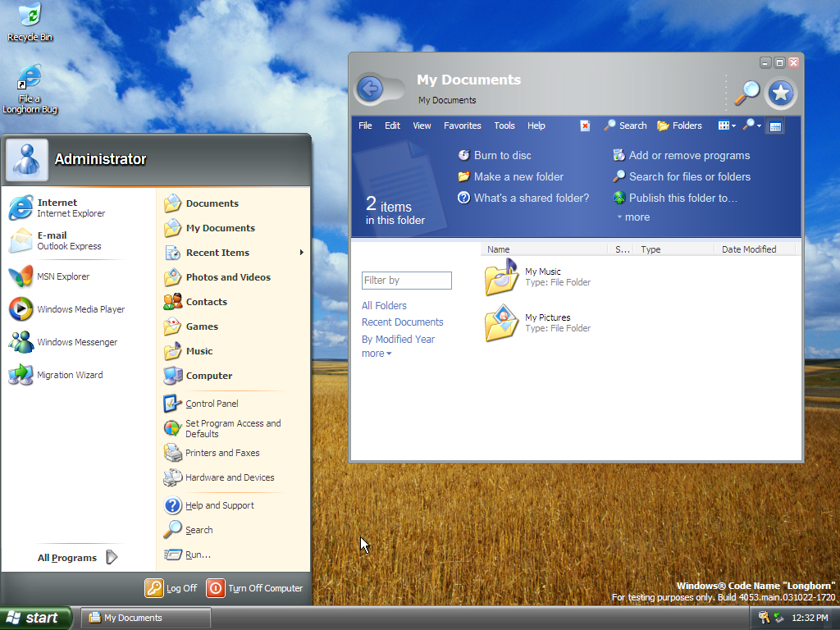Click the 'Make a new folder' link

coord(518,176)
